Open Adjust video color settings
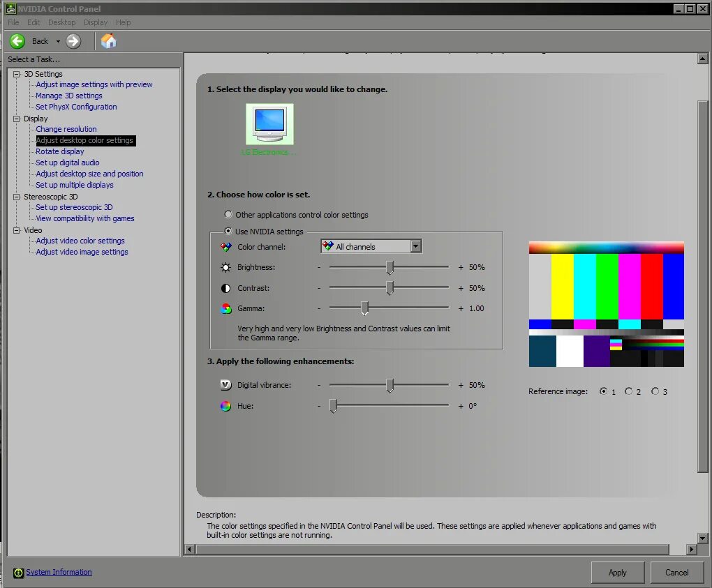The image size is (712, 588). (x=80, y=241)
